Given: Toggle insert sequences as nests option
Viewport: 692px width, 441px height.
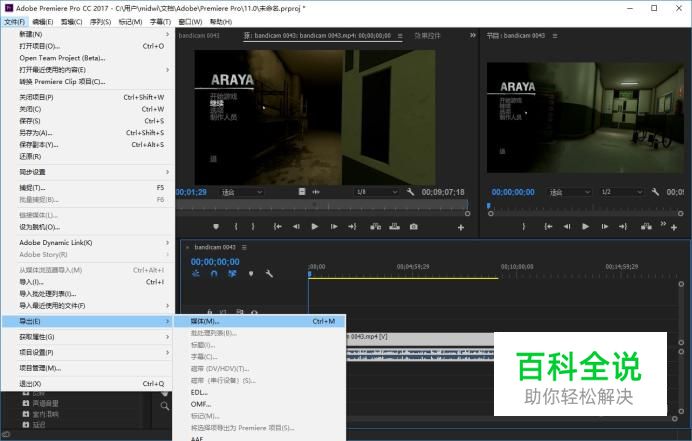Looking at the screenshot, I should tap(196, 274).
